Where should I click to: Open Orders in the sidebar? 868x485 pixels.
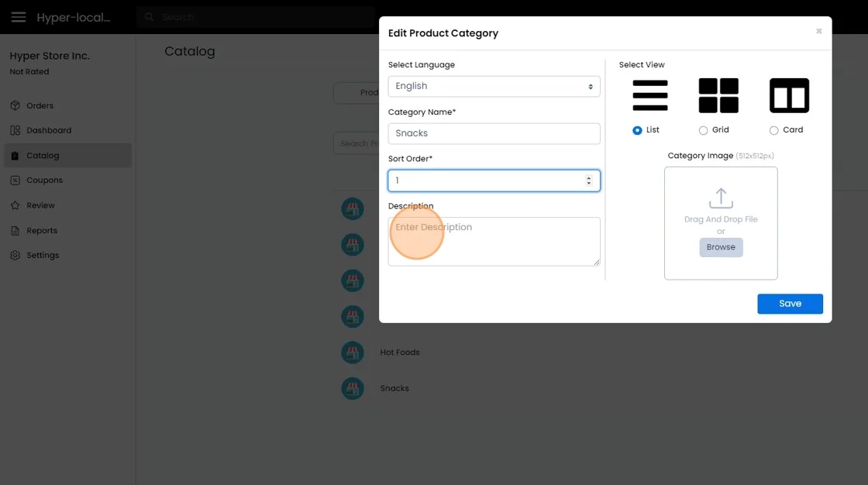click(40, 105)
